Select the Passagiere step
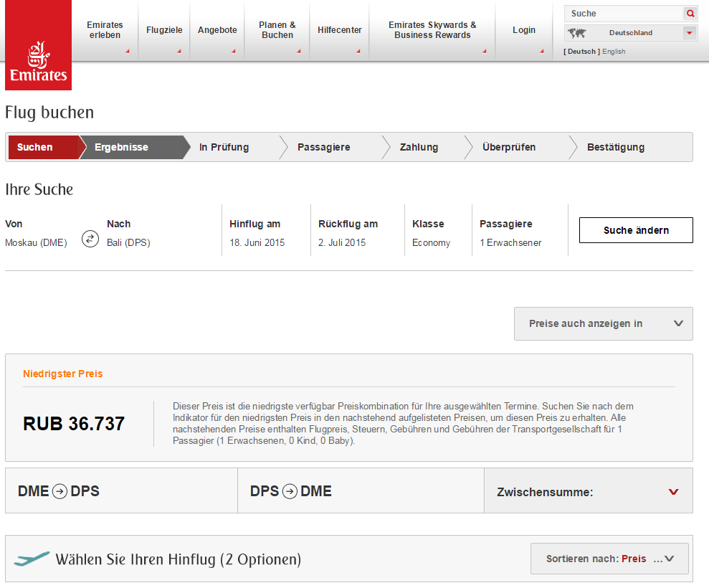The height and width of the screenshot is (588, 709). click(324, 147)
